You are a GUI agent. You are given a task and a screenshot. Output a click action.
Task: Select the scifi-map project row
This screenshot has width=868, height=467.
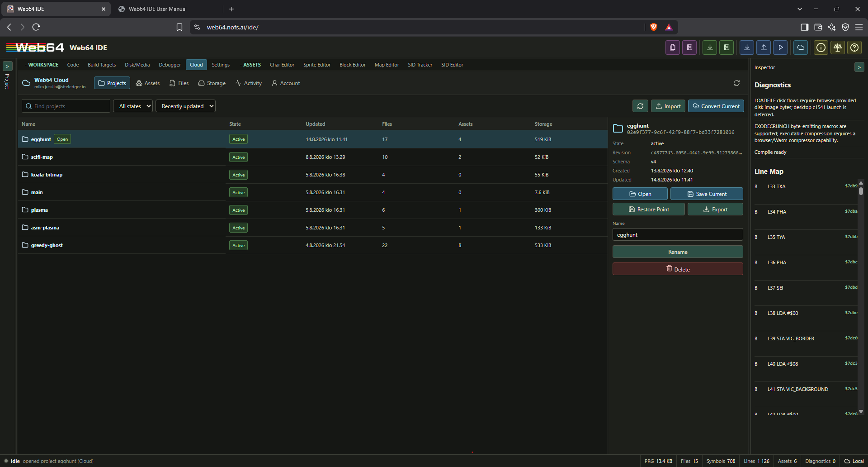click(x=313, y=157)
